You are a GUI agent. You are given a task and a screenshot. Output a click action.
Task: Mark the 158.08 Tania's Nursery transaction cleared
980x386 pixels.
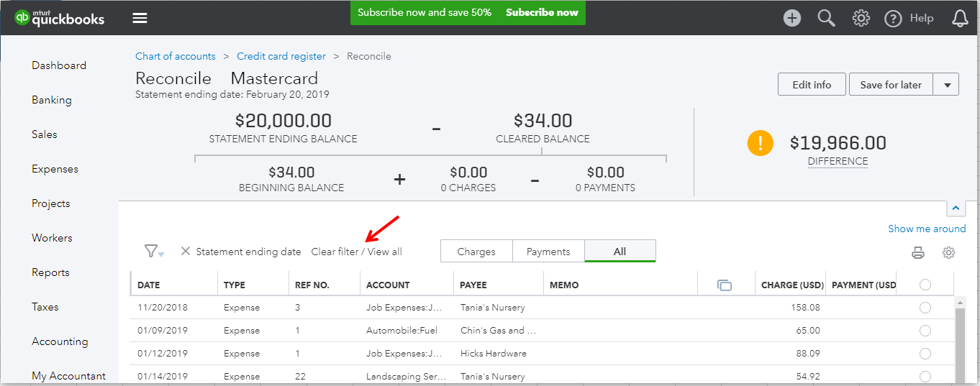coord(925,308)
